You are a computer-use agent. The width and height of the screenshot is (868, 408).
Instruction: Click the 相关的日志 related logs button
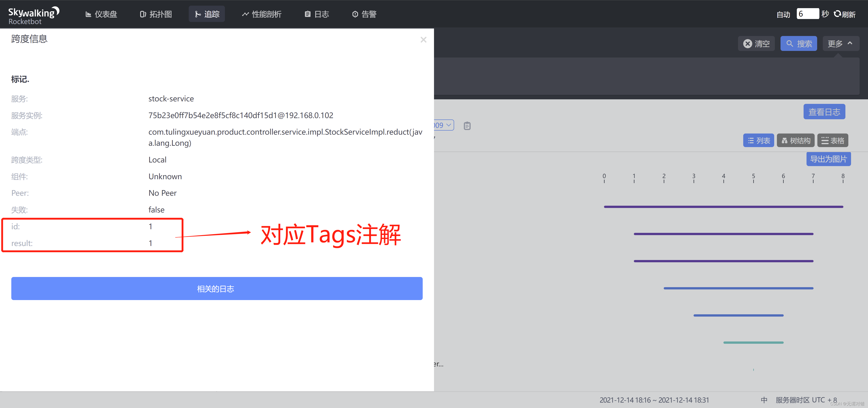pos(217,289)
